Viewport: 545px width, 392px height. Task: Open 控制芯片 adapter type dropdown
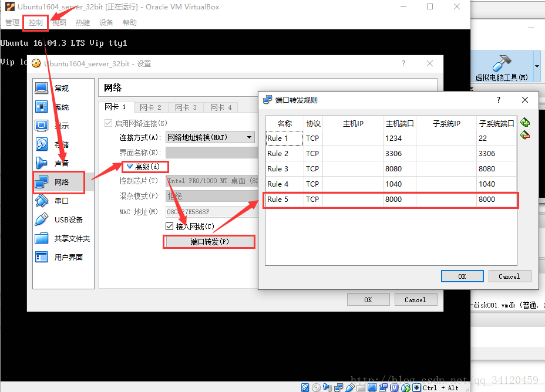[x=211, y=181]
